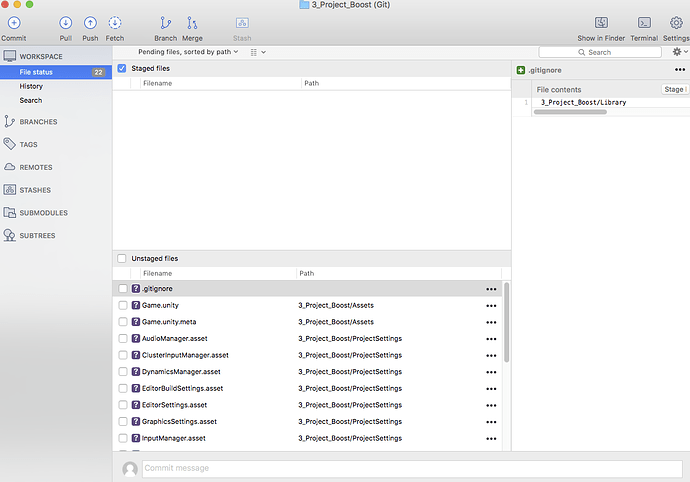The image size is (690, 482).
Task: Open the BRANCHES section in the sidebar
Action: pyautogui.click(x=38, y=121)
